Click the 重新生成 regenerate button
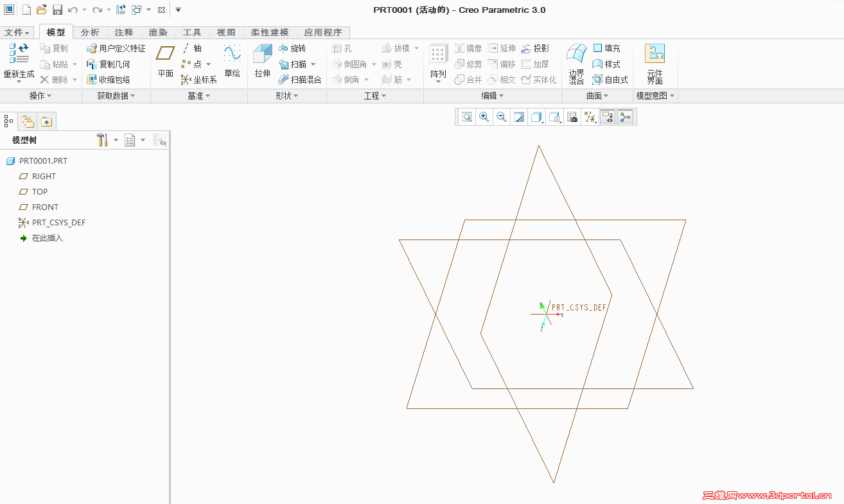Viewport: 844px width, 504px height. pyautogui.click(x=19, y=62)
